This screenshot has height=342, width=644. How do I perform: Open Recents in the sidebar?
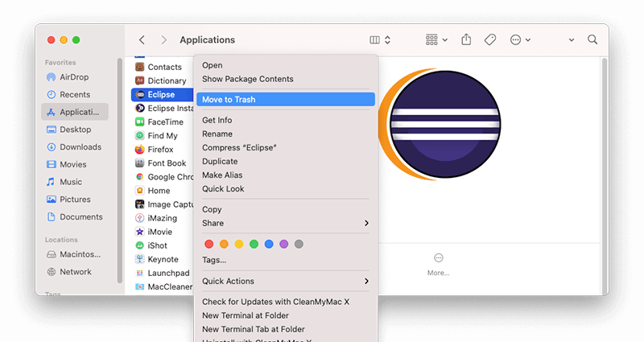(74, 94)
